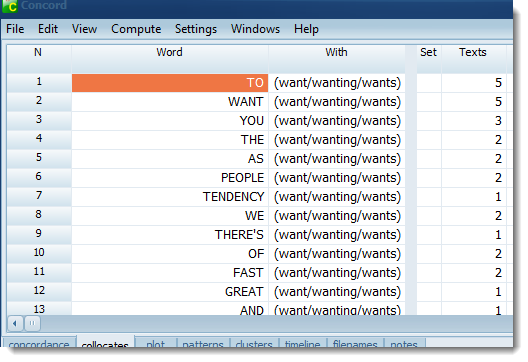Switch to the timeline tab
Image resolution: width=528 pixels, height=362 pixels.
[302, 343]
